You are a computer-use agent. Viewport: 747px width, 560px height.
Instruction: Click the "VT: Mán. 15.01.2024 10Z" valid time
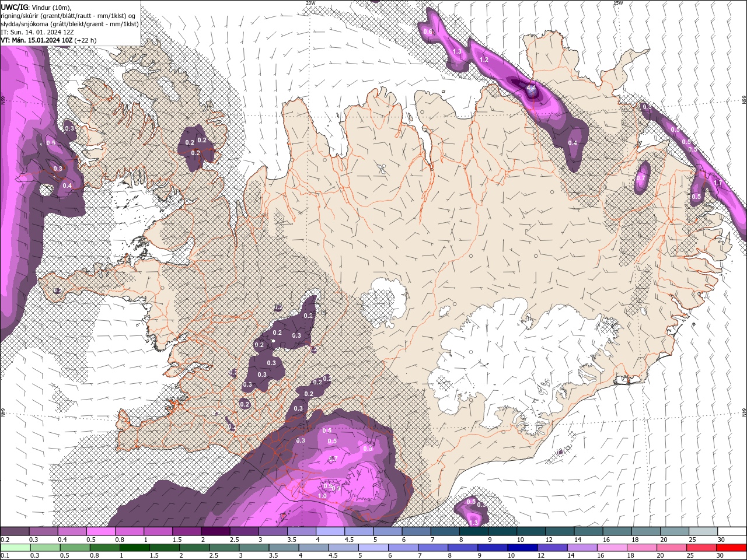coord(37,40)
